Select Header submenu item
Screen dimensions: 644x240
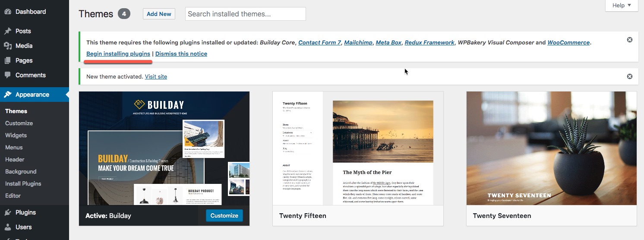point(15,159)
